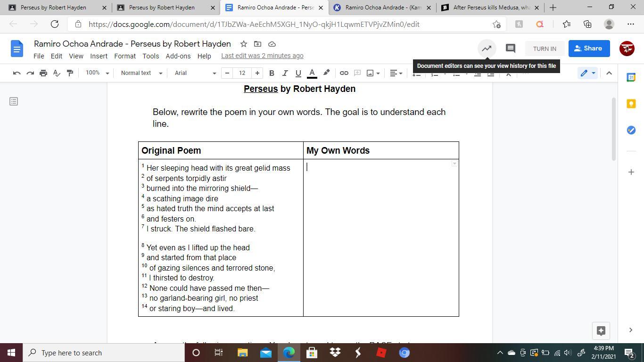This screenshot has height=362, width=644.
Task: Click the TURN IN button
Action: [545, 49]
